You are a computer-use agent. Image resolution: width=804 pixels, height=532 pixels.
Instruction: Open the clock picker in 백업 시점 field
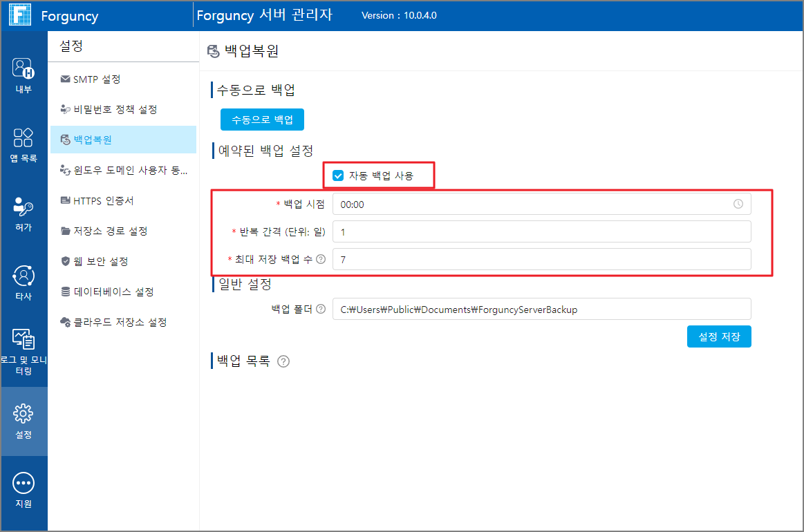pyautogui.click(x=738, y=204)
